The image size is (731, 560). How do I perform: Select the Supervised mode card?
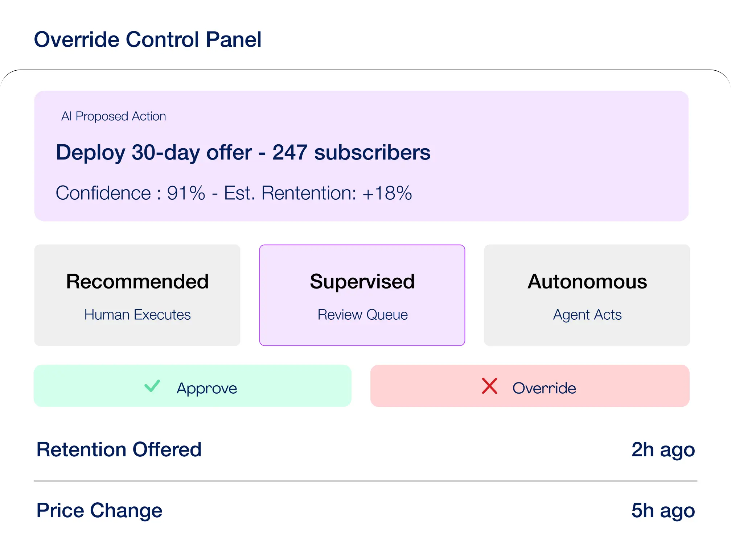pos(362,295)
